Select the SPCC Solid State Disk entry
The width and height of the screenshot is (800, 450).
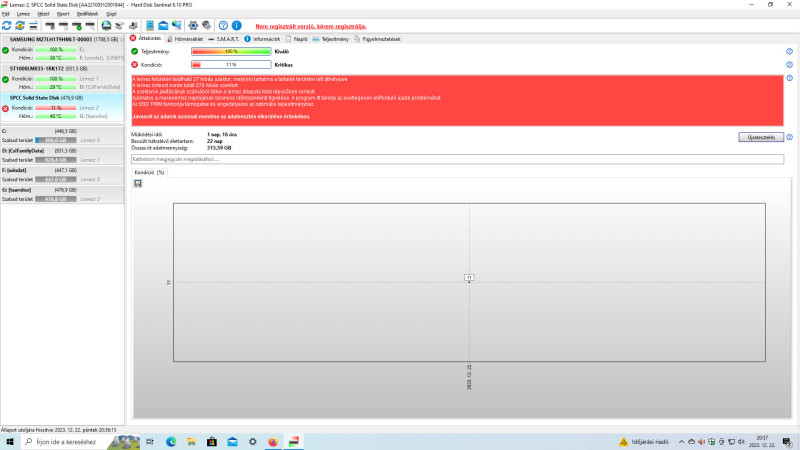62,107
